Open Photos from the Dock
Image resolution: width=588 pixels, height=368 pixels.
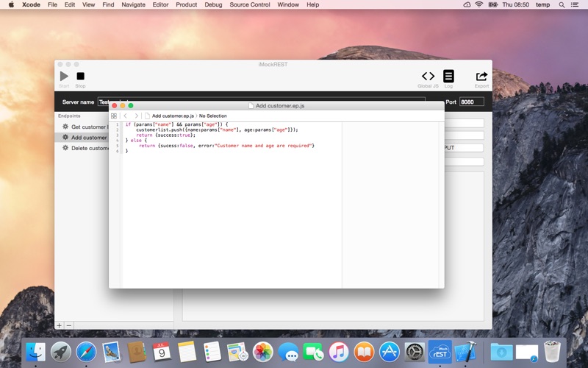tap(263, 353)
